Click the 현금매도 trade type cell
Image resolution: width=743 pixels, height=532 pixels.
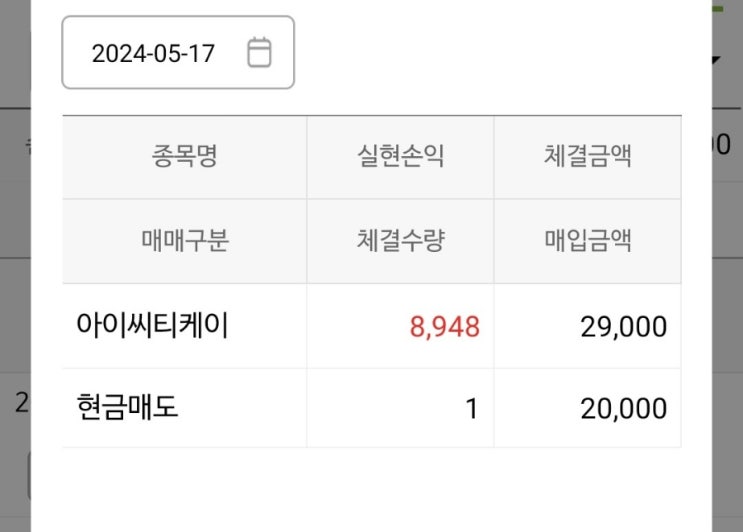coord(127,408)
